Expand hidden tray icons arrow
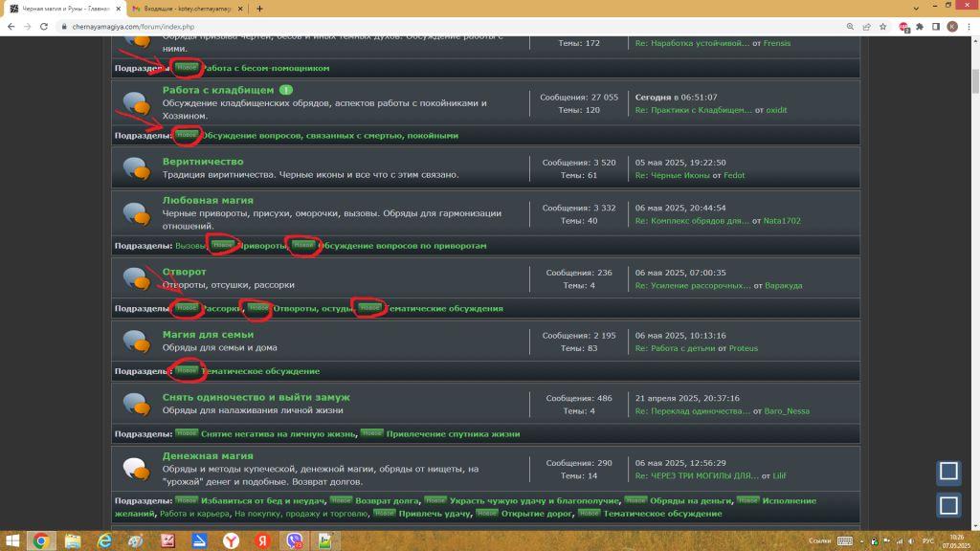This screenshot has height=551, width=980. pos(861,541)
